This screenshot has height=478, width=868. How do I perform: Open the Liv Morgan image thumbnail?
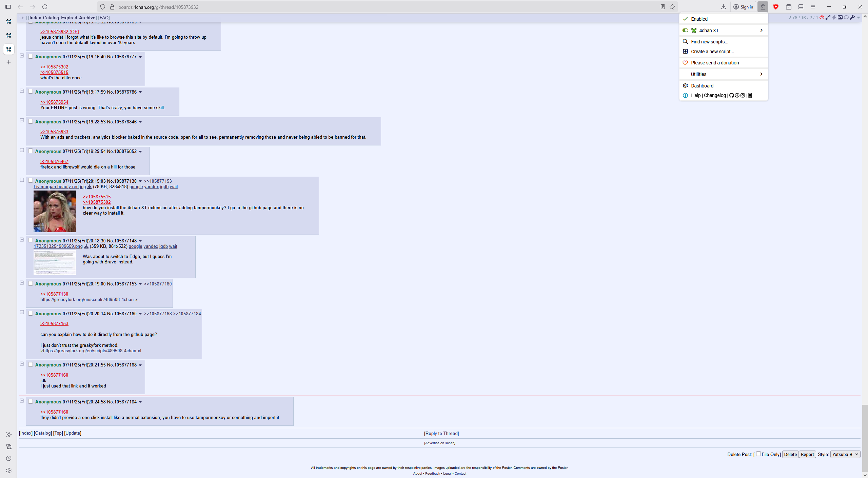(55, 211)
